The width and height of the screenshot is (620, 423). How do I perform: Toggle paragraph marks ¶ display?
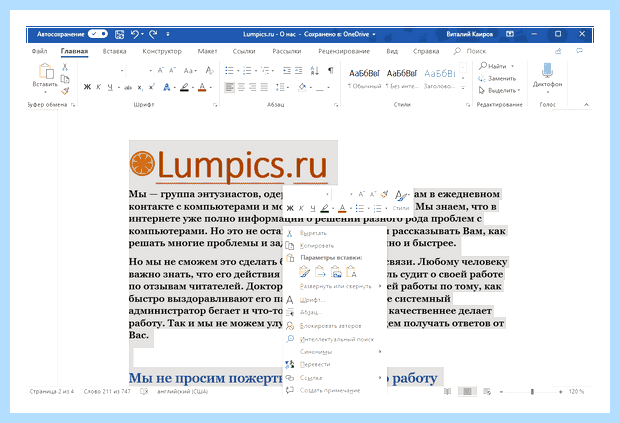[331, 70]
